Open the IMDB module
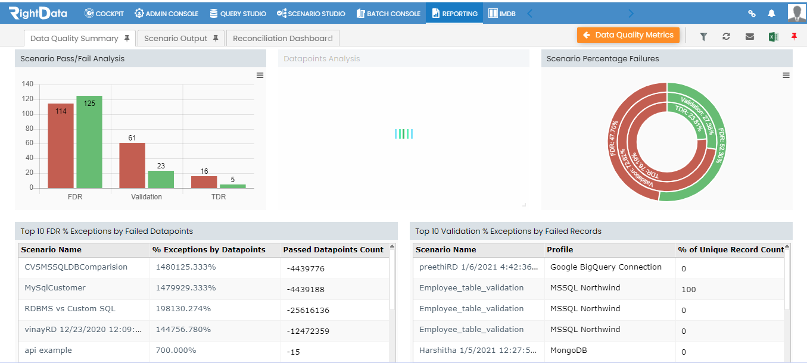808x364 pixels. click(501, 13)
